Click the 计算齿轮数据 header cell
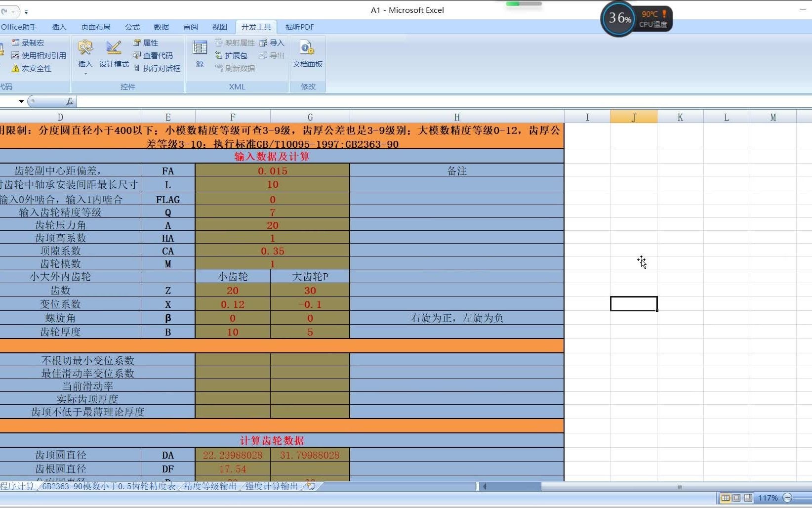The image size is (812, 508). (272, 441)
